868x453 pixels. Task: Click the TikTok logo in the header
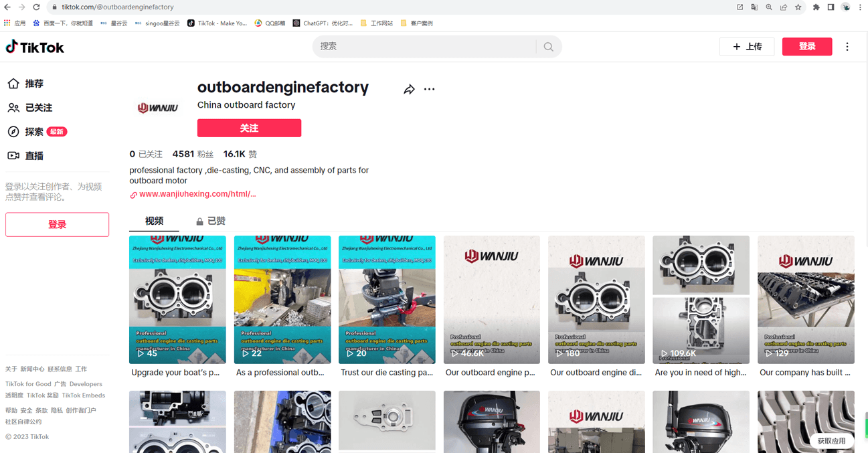pos(35,47)
